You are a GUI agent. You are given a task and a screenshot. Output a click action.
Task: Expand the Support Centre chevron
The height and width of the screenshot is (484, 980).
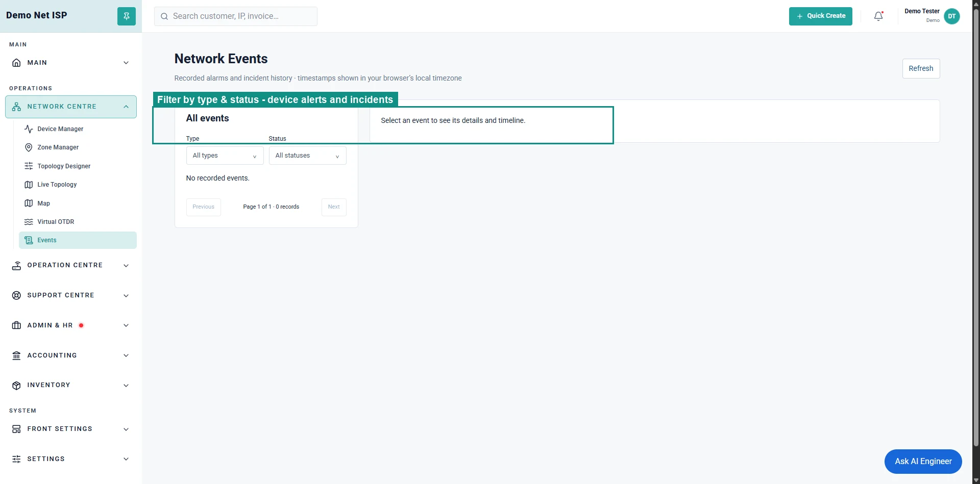click(x=126, y=295)
